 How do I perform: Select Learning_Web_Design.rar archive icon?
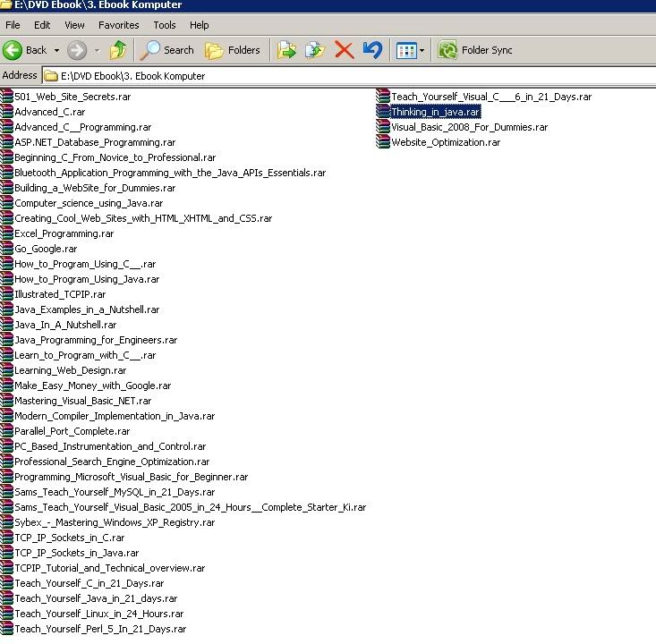(x=6, y=369)
